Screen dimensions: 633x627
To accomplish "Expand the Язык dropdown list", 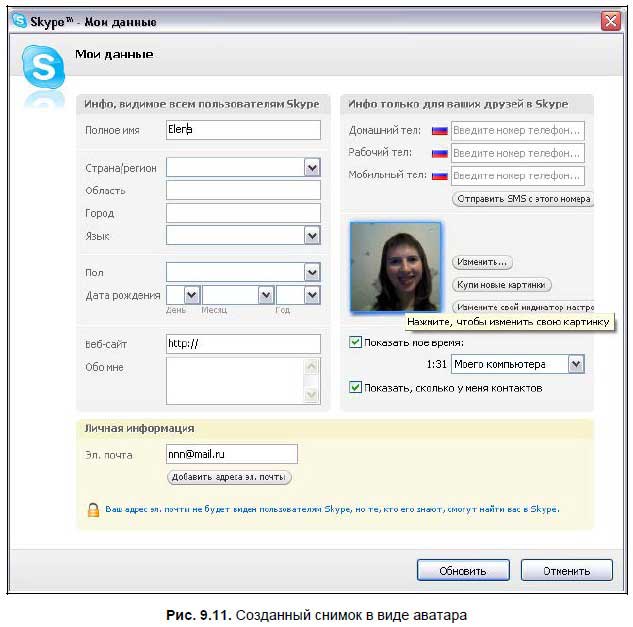I will [x=312, y=236].
